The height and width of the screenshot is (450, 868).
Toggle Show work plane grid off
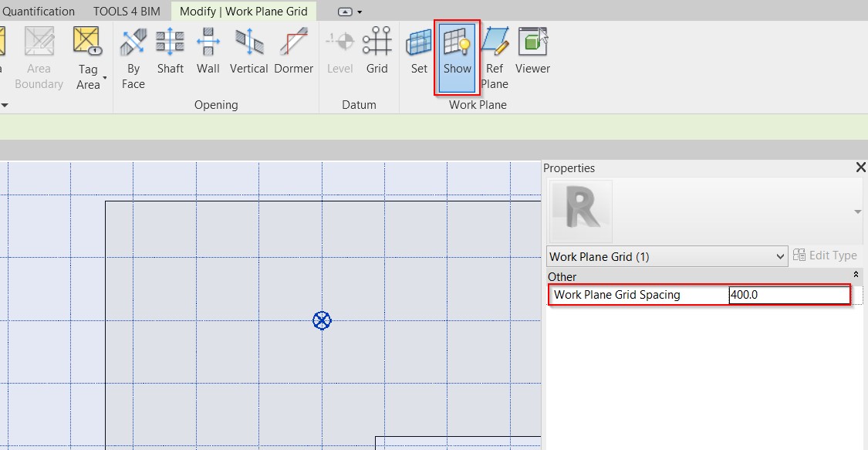457,56
